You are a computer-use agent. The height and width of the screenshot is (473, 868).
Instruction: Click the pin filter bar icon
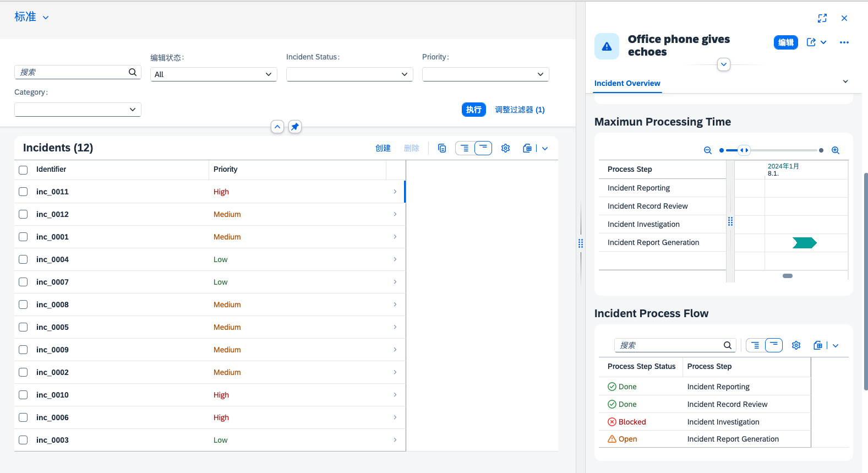click(x=295, y=127)
